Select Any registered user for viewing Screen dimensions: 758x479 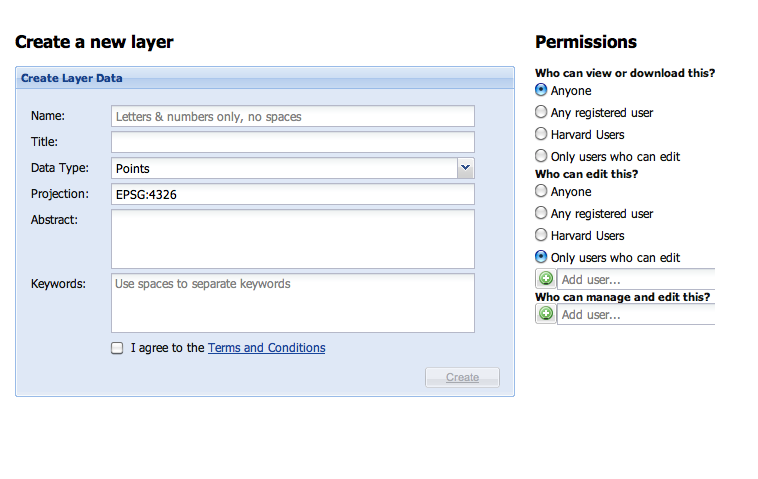click(542, 112)
